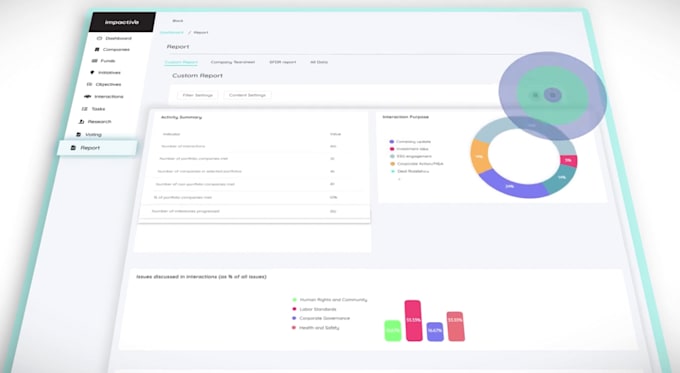Click the pink 5% donut chart segment
The height and width of the screenshot is (373, 680).
pyautogui.click(x=568, y=161)
